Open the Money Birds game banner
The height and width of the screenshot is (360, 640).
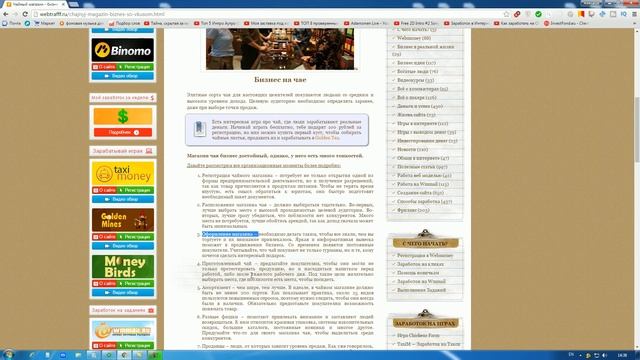coord(123,267)
